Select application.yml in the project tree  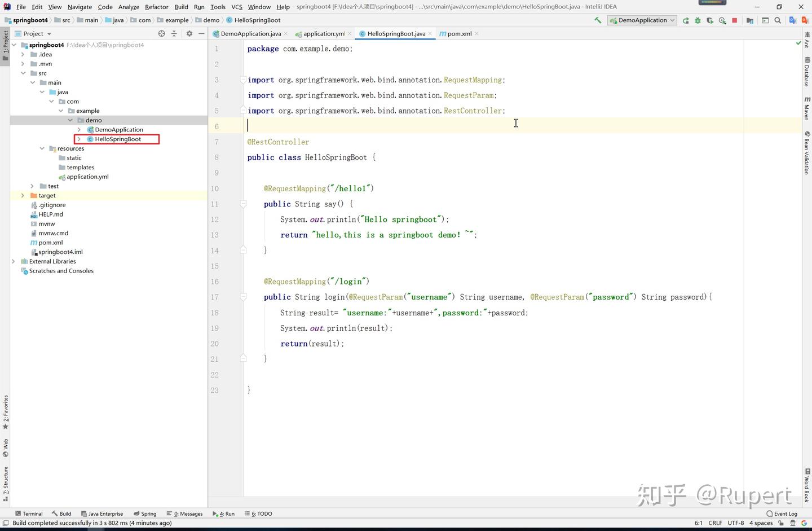point(87,177)
